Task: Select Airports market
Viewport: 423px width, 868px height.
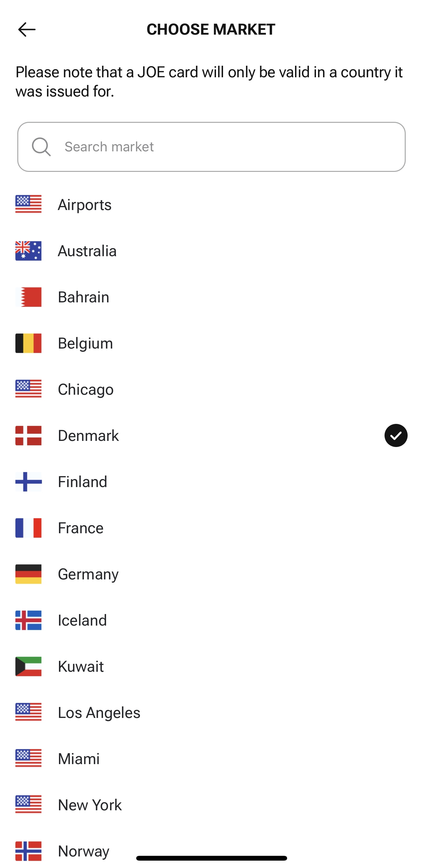Action: coord(85,205)
